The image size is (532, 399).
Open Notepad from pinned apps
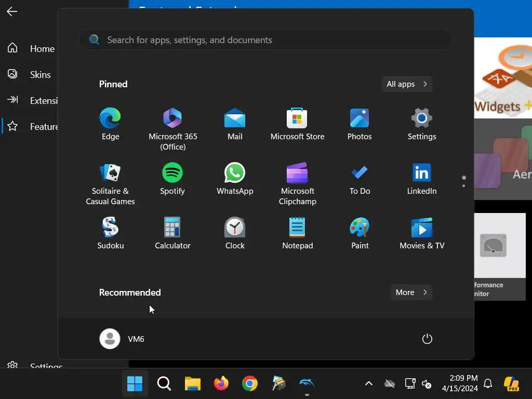297,233
